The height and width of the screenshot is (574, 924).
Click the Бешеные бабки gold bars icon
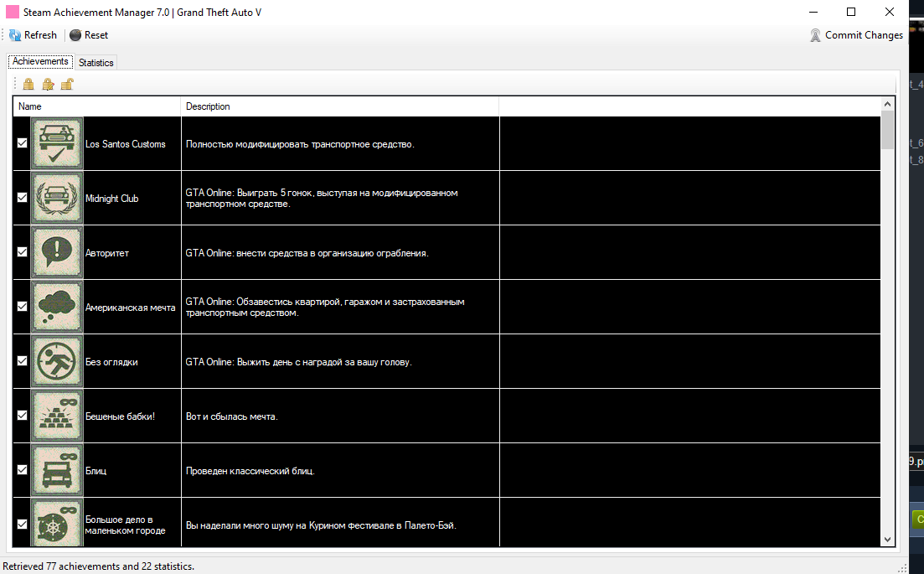57,416
